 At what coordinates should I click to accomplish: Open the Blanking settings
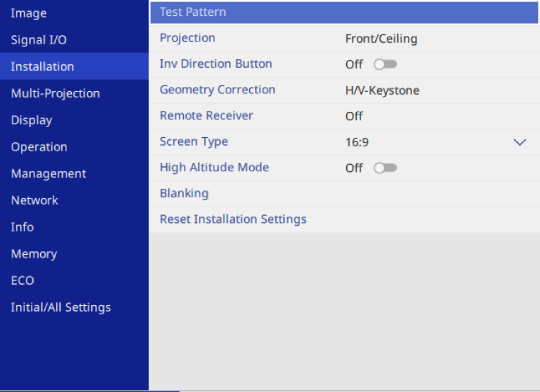click(x=344, y=194)
